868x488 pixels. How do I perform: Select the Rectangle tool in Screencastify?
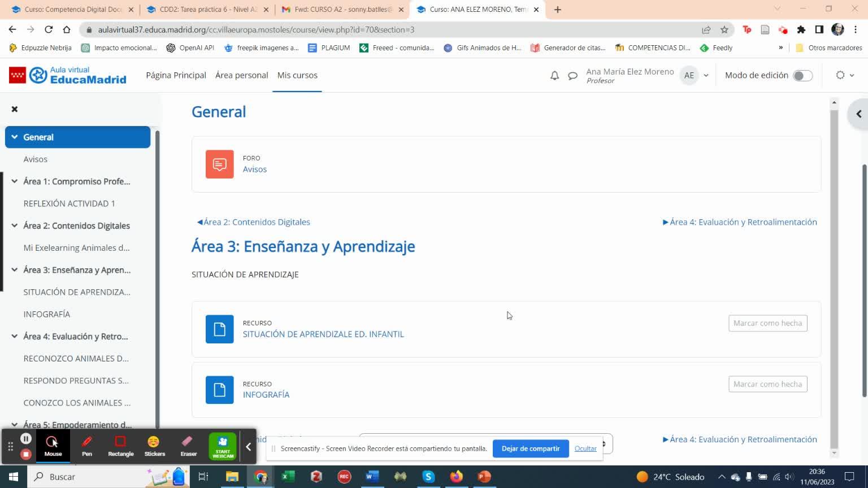[120, 446]
